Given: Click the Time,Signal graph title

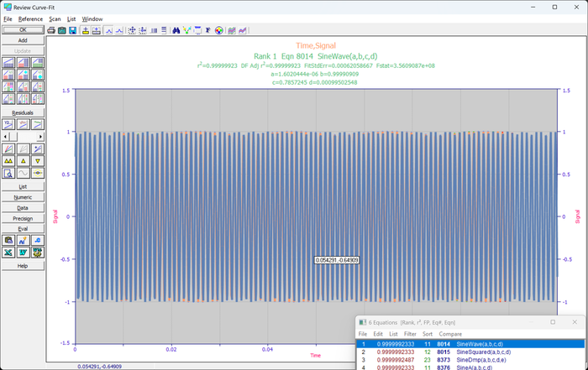Looking at the screenshot, I should click(x=316, y=45).
